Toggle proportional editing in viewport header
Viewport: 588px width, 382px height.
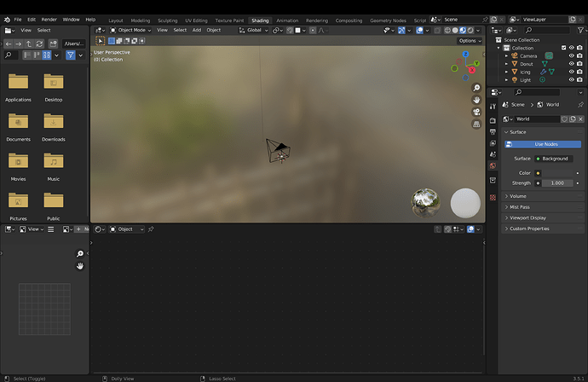[x=313, y=31]
